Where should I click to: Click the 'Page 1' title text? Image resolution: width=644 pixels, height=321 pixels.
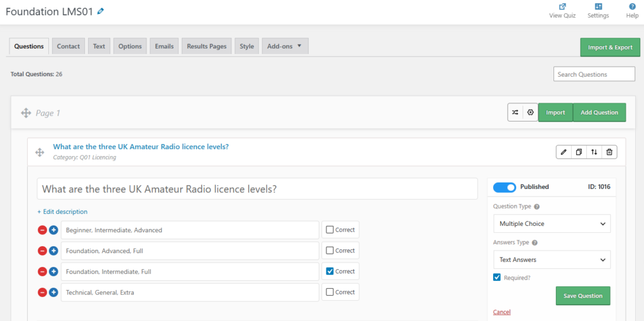pyautogui.click(x=48, y=113)
